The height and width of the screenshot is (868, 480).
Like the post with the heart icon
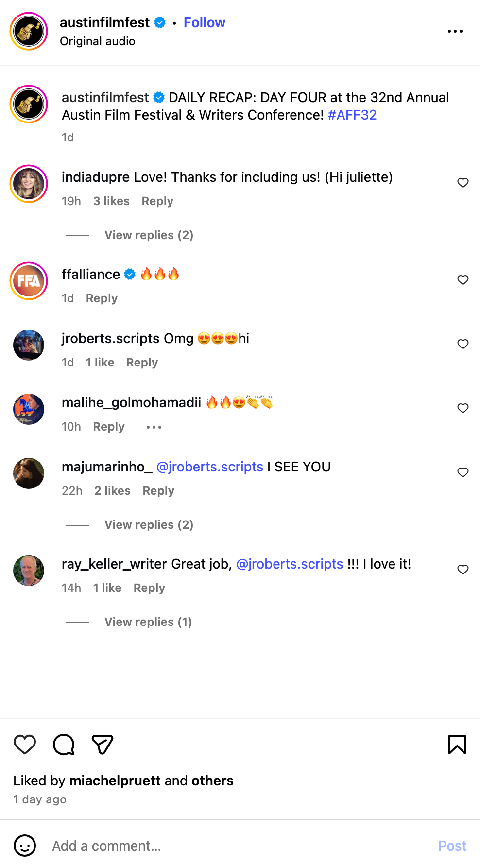[25, 744]
